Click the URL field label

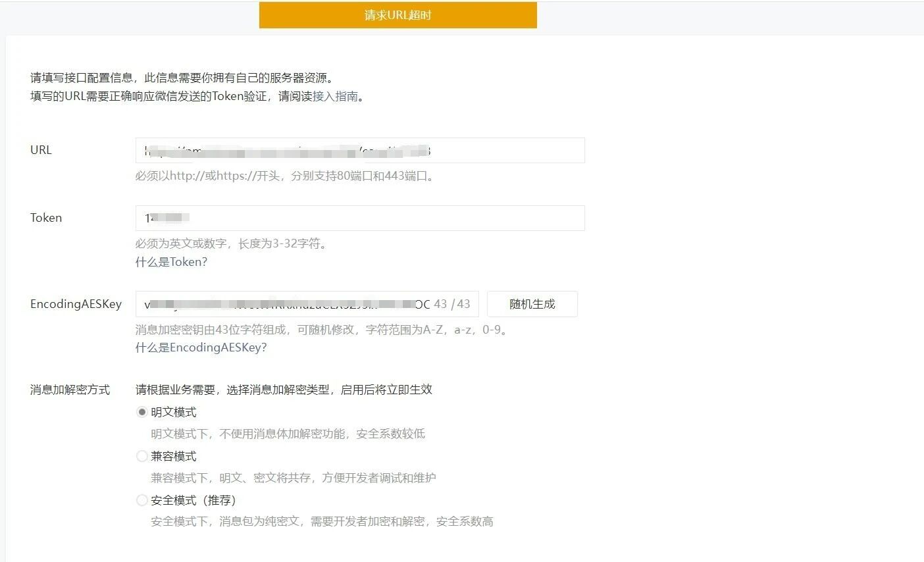(x=41, y=150)
